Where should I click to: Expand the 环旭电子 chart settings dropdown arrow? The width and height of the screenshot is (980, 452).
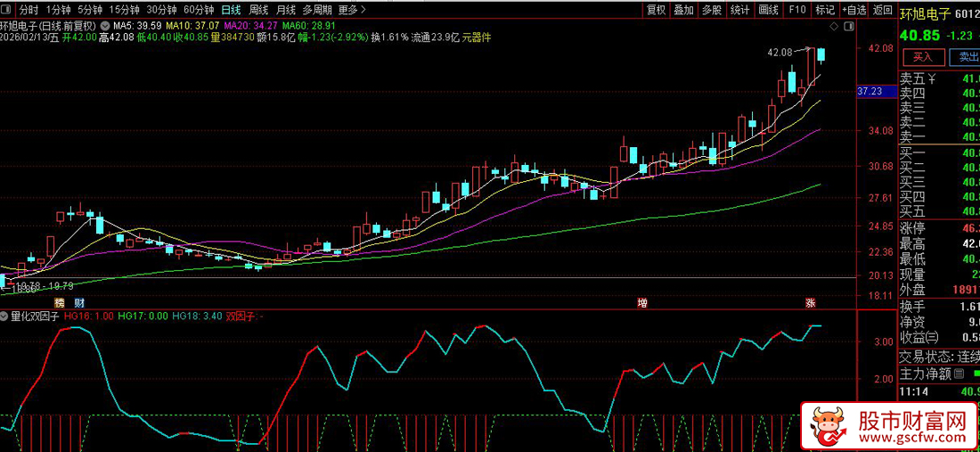[x=106, y=25]
